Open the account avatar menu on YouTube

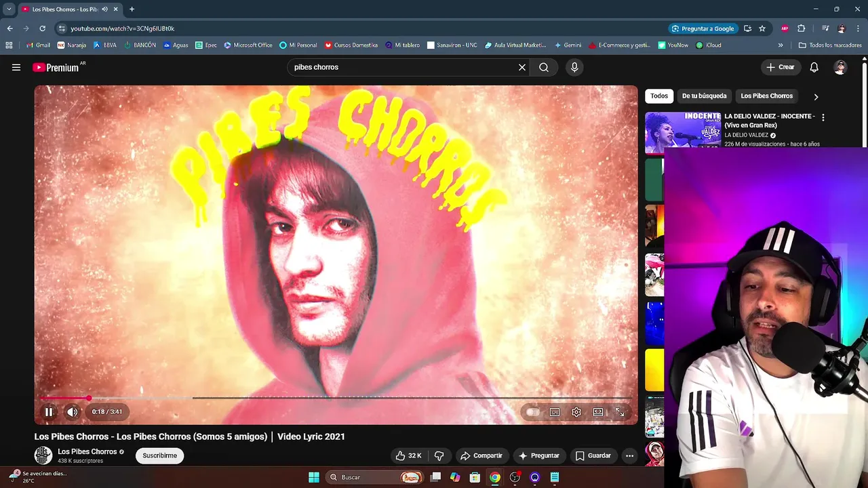tap(840, 67)
